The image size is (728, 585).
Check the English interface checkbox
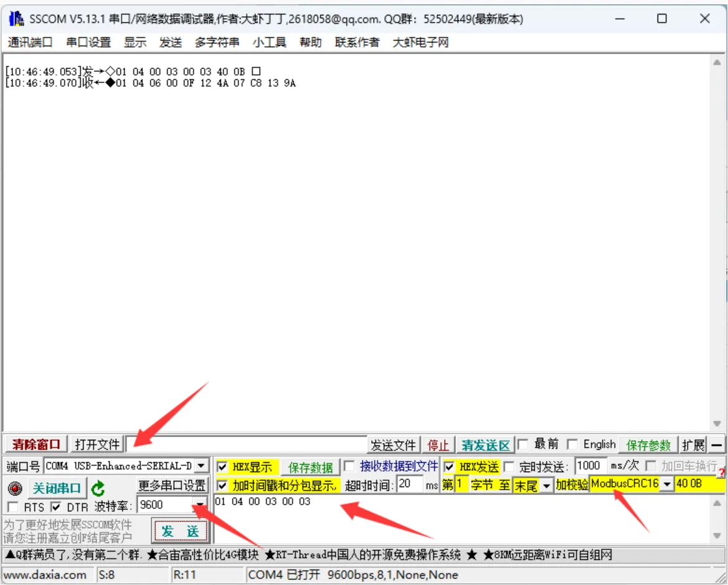click(x=571, y=444)
